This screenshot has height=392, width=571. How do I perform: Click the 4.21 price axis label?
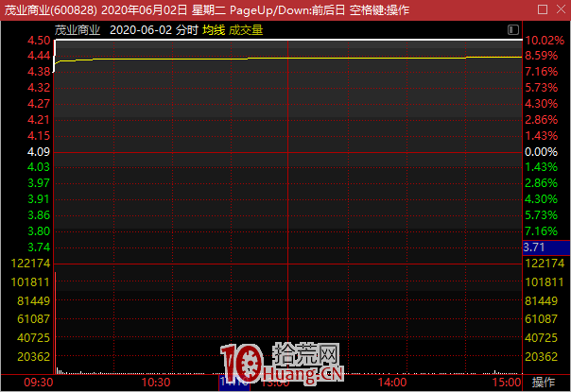[x=39, y=120]
